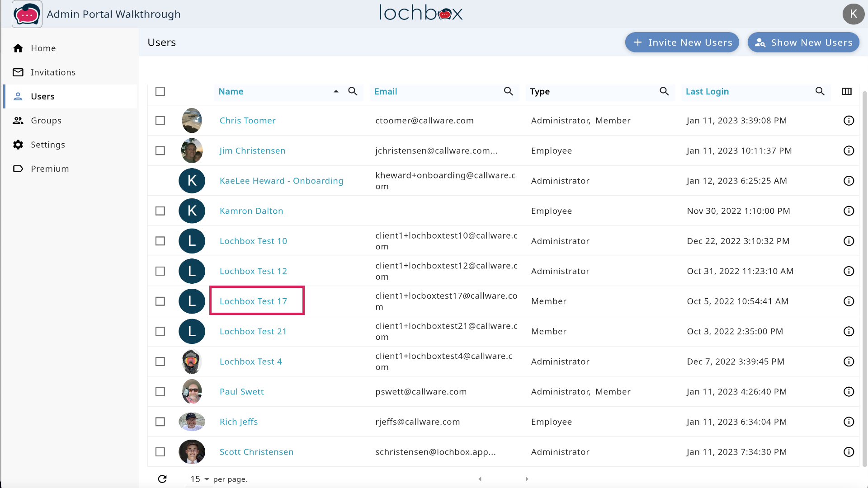Open the column chooser icon
Screen dimensions: 868x488
847,91
